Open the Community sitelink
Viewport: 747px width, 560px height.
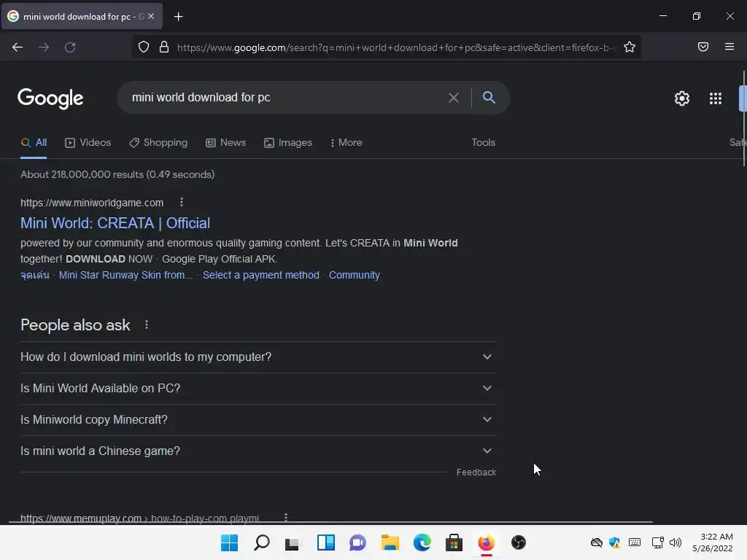click(355, 275)
